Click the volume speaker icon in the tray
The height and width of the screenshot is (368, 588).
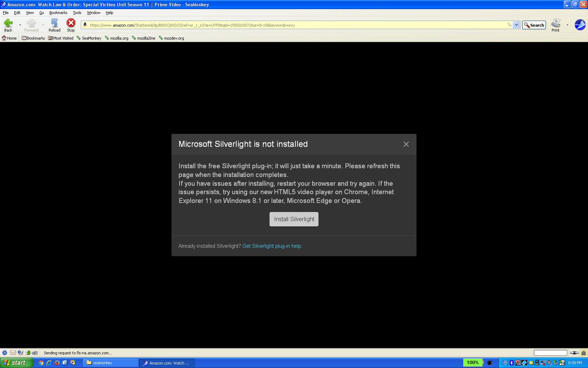coord(549,363)
